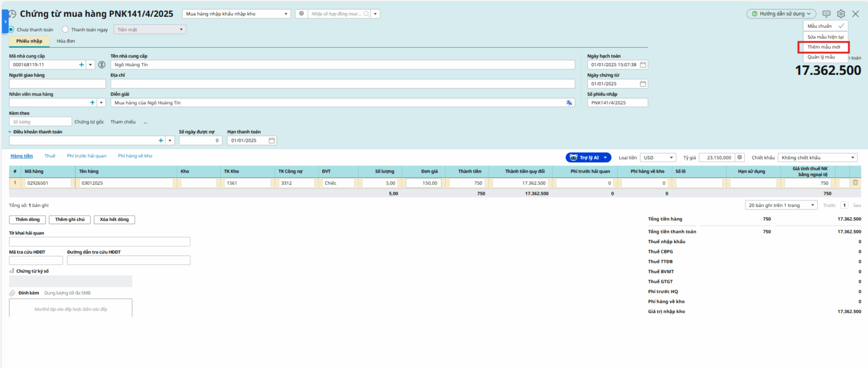Collapse the Điều khoản thanh toán section

(x=10, y=132)
